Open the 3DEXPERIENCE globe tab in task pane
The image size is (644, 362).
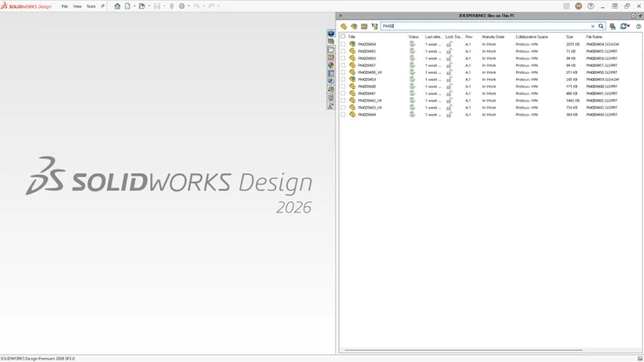[x=331, y=33]
